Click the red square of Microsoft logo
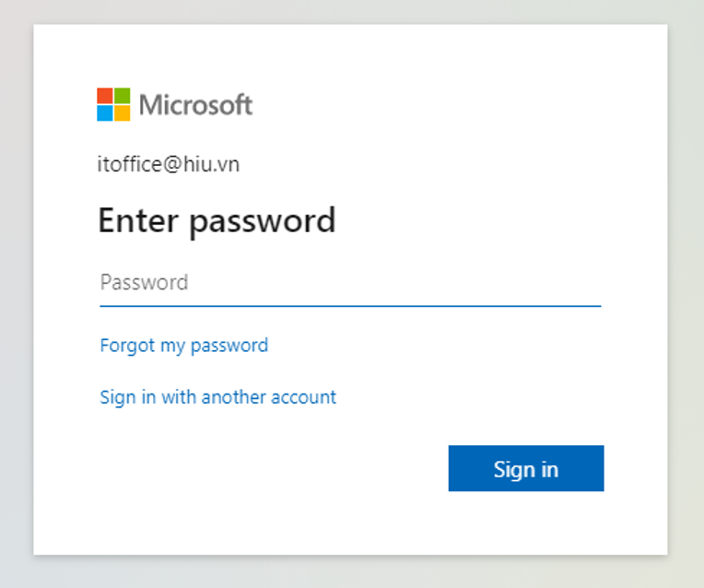 (105, 96)
